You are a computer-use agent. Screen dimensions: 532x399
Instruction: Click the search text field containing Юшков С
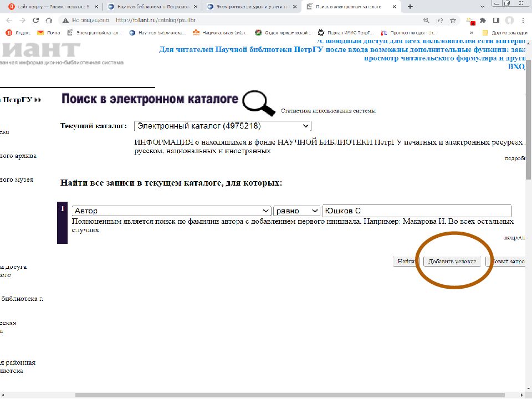point(416,211)
